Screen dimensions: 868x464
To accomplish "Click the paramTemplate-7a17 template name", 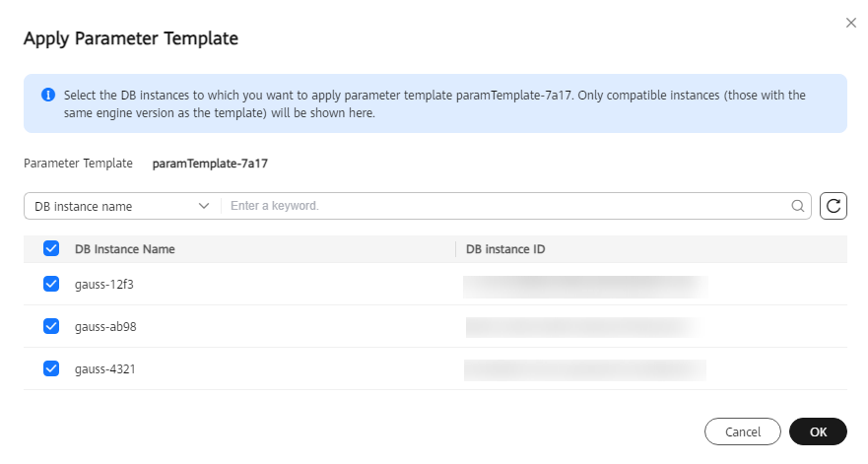I will [x=210, y=164].
